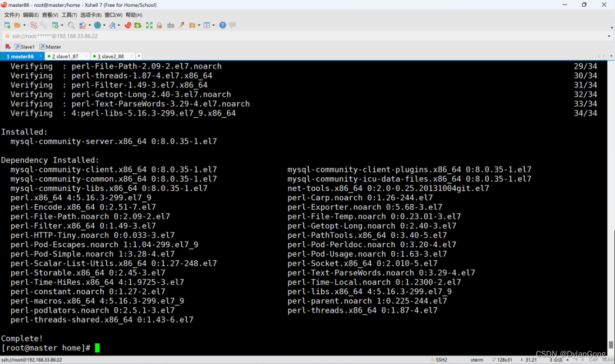
Task: Click the mysql-community-server.x86_64 installed line
Action: pos(113,141)
